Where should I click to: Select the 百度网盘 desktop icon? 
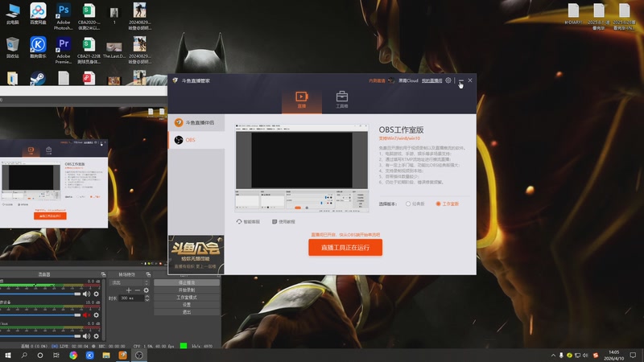tap(38, 14)
